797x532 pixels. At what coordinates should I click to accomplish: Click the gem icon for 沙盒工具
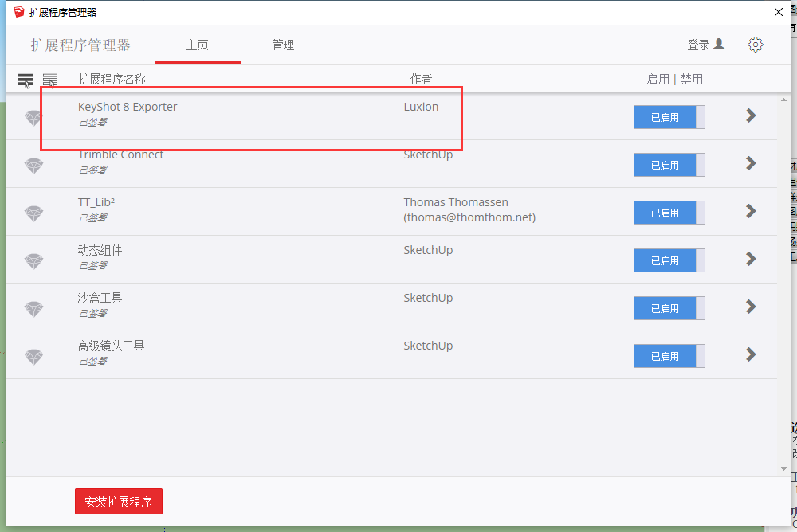[34, 309]
